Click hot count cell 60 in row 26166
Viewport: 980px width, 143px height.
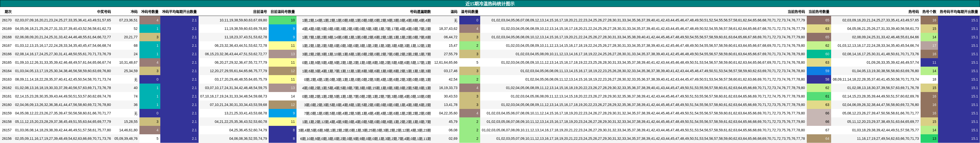click(819, 54)
